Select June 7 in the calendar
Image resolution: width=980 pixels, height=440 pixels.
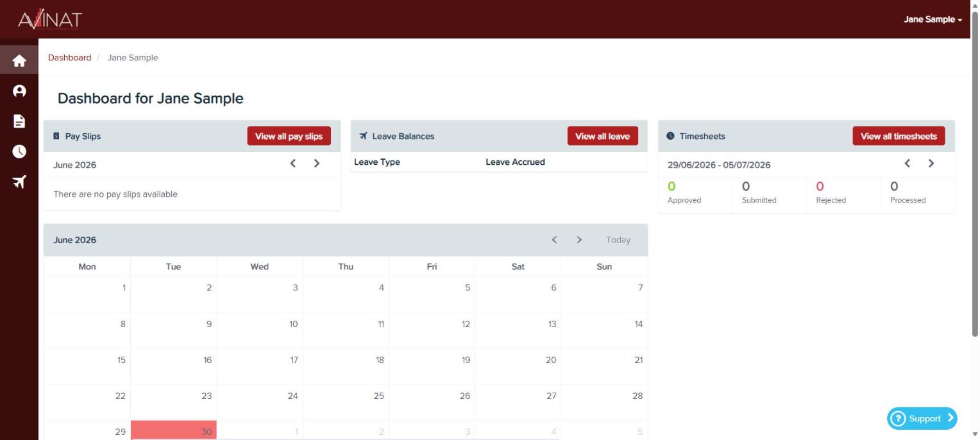(604, 294)
